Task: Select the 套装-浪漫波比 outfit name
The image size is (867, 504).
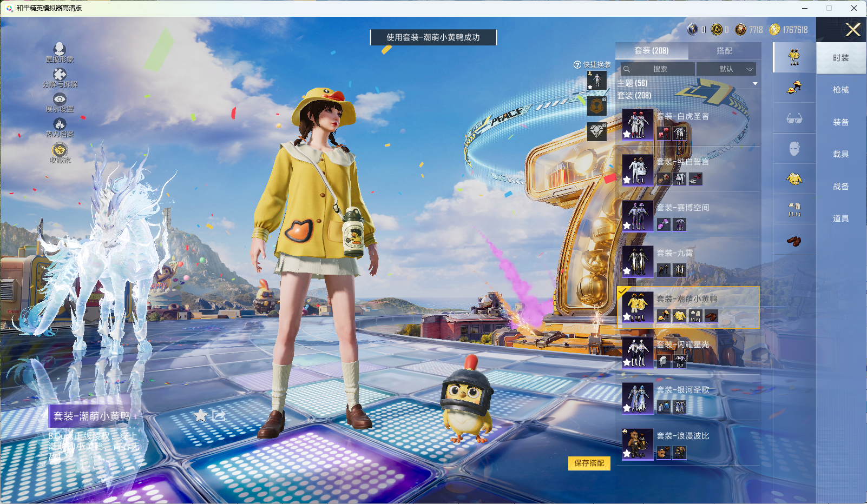Action: click(x=683, y=436)
